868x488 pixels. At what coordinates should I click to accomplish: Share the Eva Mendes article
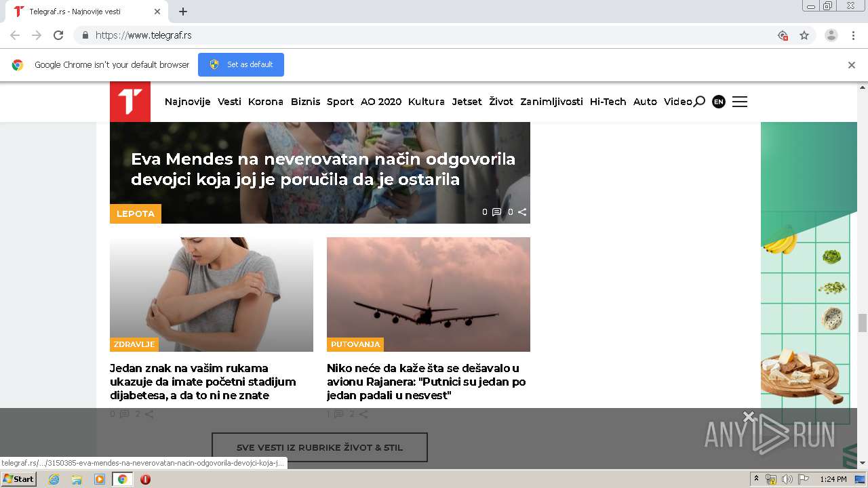522,212
